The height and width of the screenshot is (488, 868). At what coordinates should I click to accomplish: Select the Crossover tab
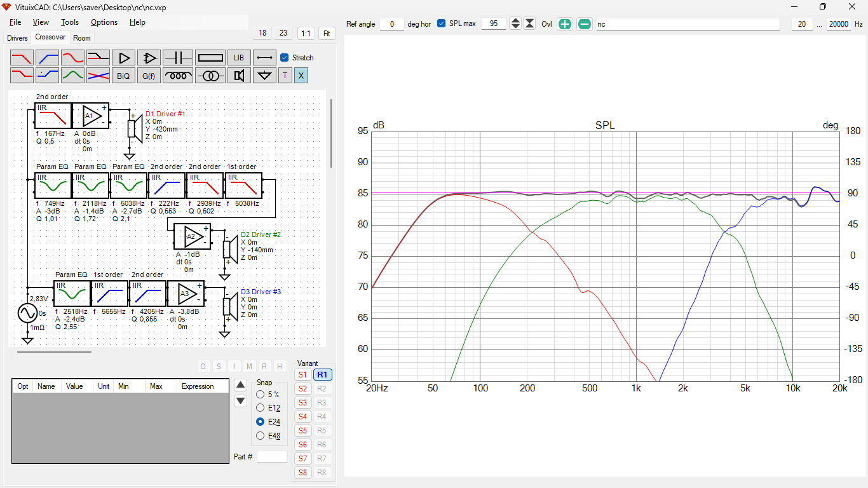tap(50, 37)
